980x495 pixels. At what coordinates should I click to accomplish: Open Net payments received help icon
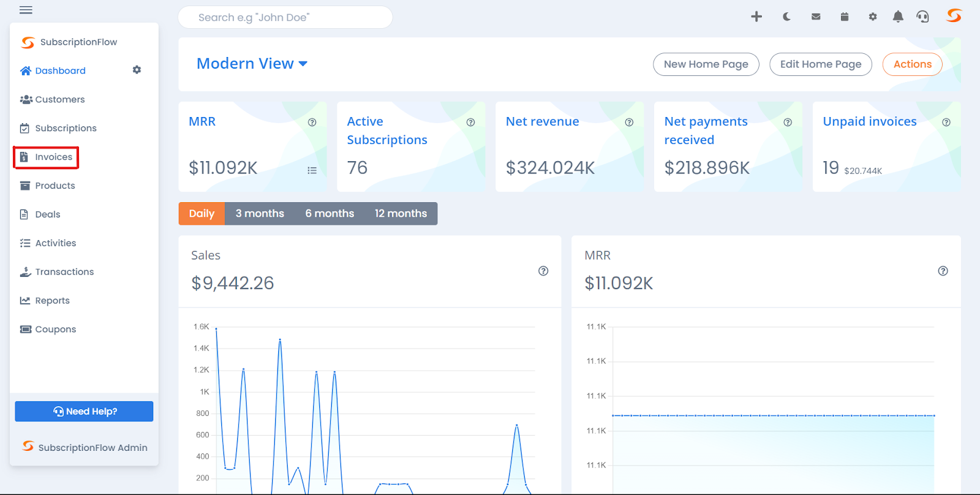click(788, 122)
